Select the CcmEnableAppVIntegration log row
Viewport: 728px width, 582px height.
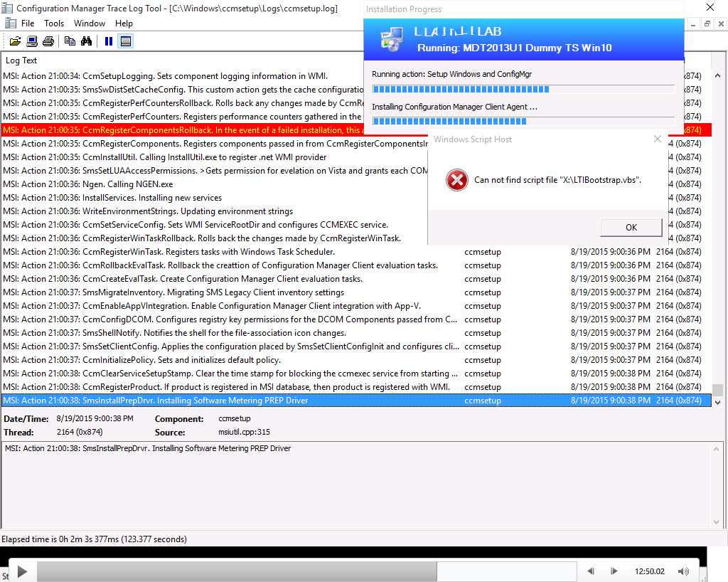tap(357, 306)
